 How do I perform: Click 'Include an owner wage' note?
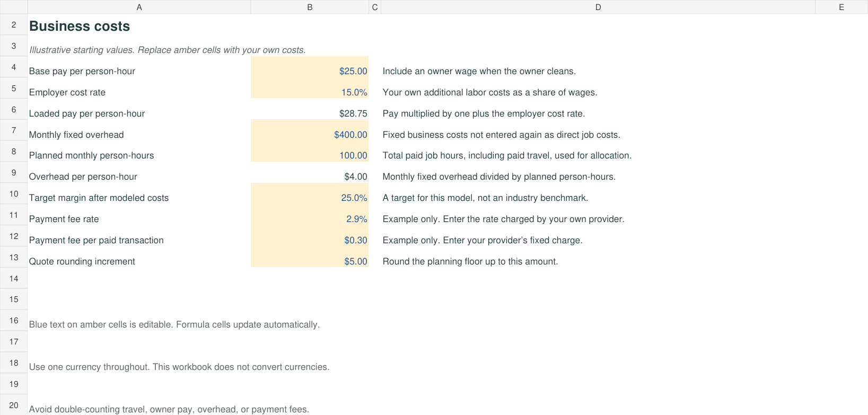pos(479,71)
